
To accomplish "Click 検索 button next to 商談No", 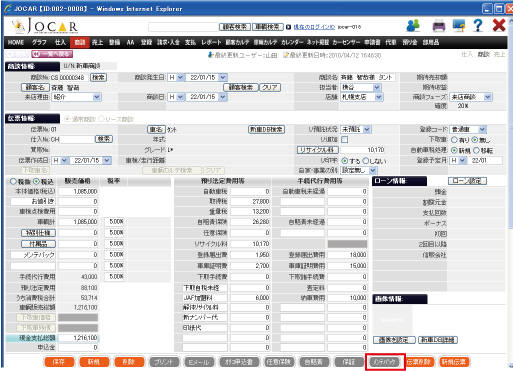I will tap(98, 78).
